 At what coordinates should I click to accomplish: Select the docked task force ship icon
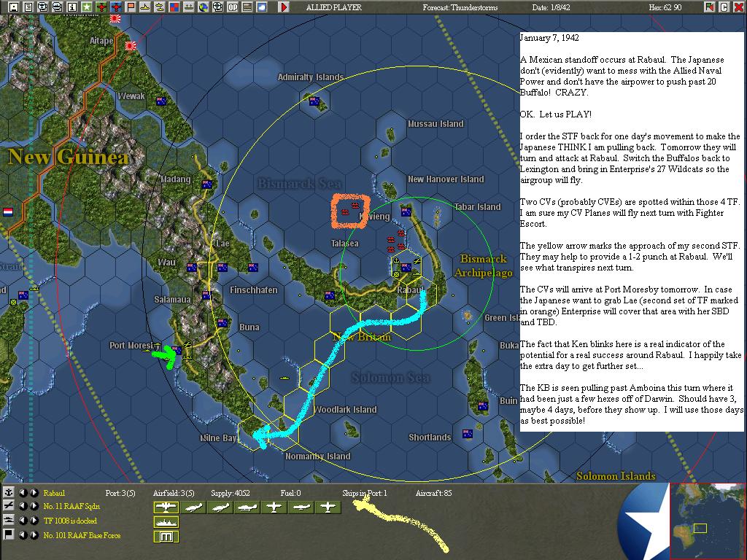pyautogui.click(x=166, y=522)
